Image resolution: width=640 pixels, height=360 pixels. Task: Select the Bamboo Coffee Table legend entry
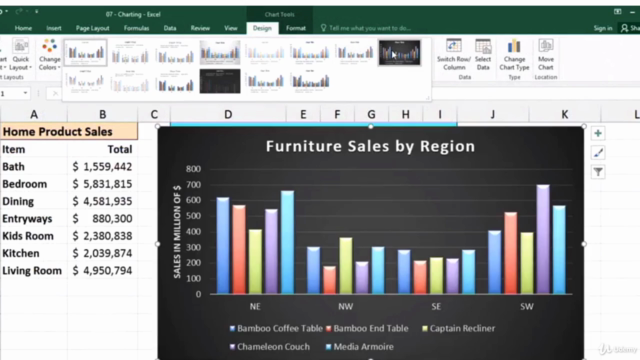click(276, 329)
